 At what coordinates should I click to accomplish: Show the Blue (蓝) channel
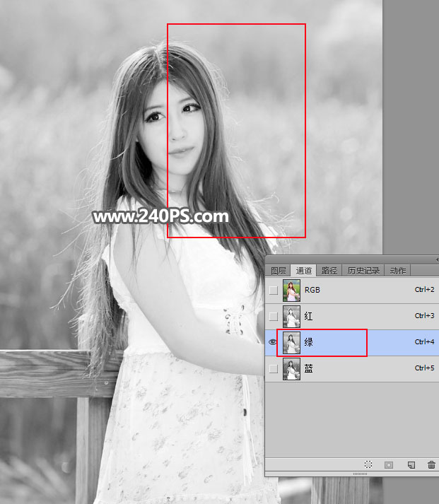273,368
